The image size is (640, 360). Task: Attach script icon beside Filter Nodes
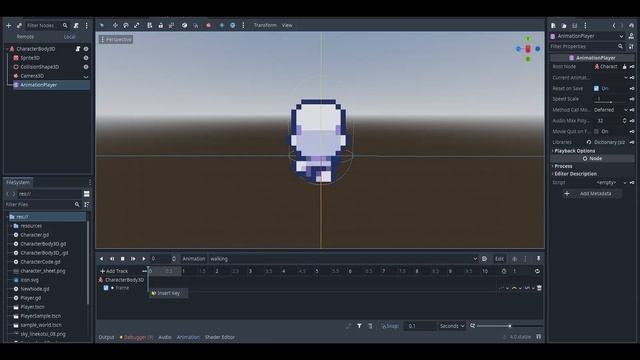76,25
